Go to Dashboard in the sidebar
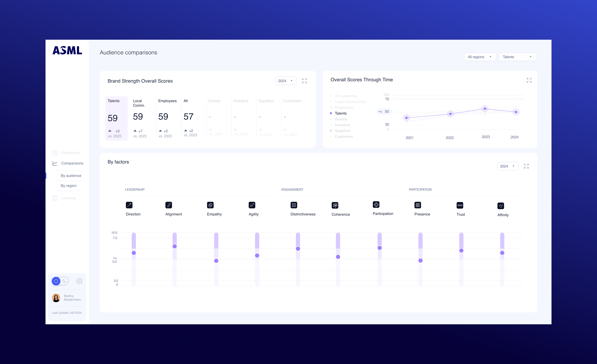This screenshot has height=364, width=597. coord(70,153)
